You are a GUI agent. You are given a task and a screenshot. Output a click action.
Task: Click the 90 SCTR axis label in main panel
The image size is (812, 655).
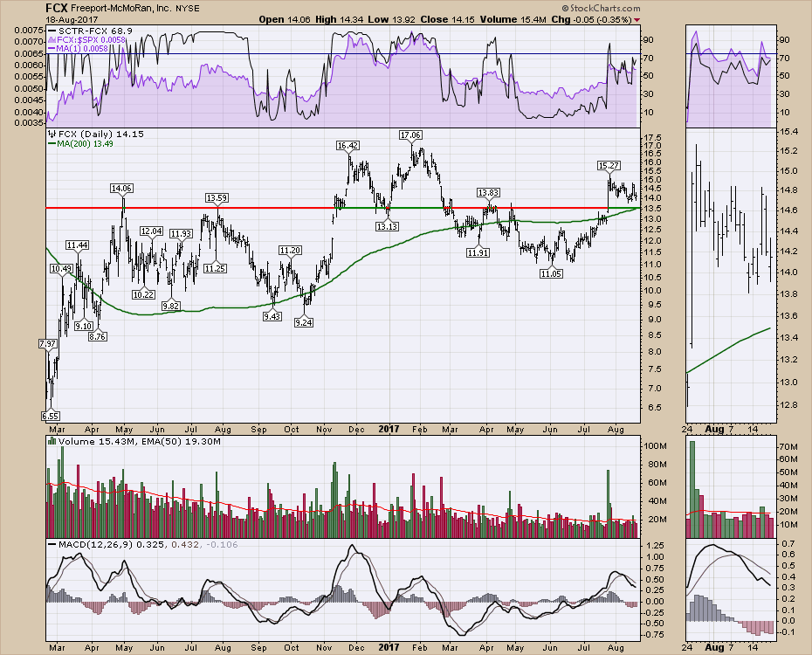649,40
